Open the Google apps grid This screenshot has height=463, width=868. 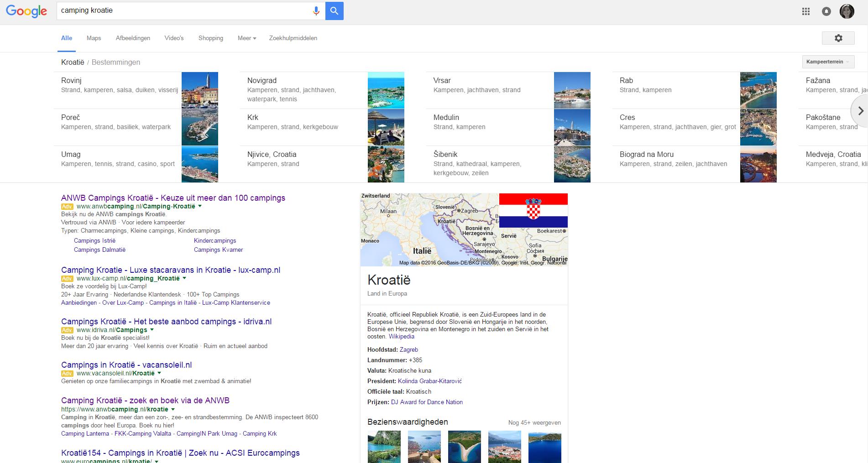(806, 11)
